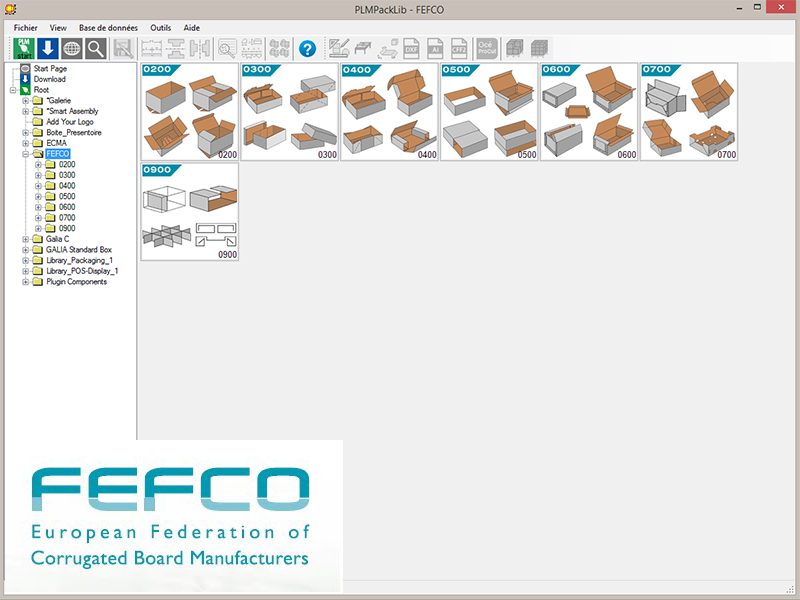
Task: Click the cutting table toolbar icon
Action: coord(363,48)
